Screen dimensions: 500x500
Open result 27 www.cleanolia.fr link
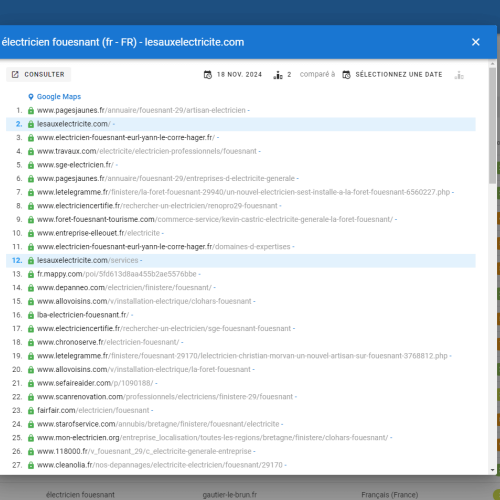coord(160,465)
